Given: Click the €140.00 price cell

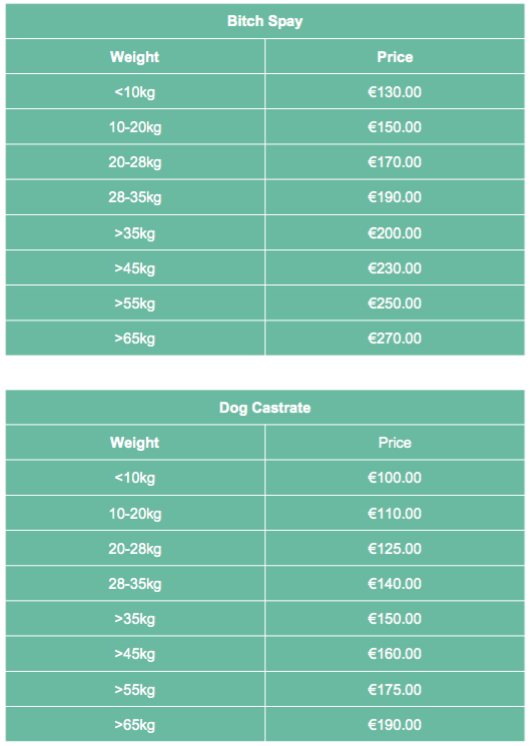Looking at the screenshot, I should pyautogui.click(x=394, y=584).
